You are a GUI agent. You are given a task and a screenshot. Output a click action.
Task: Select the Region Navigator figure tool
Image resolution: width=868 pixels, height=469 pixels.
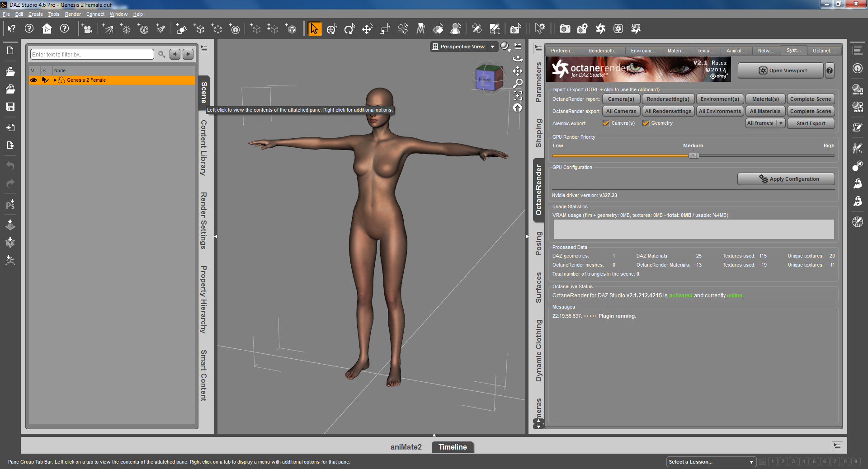(456, 29)
